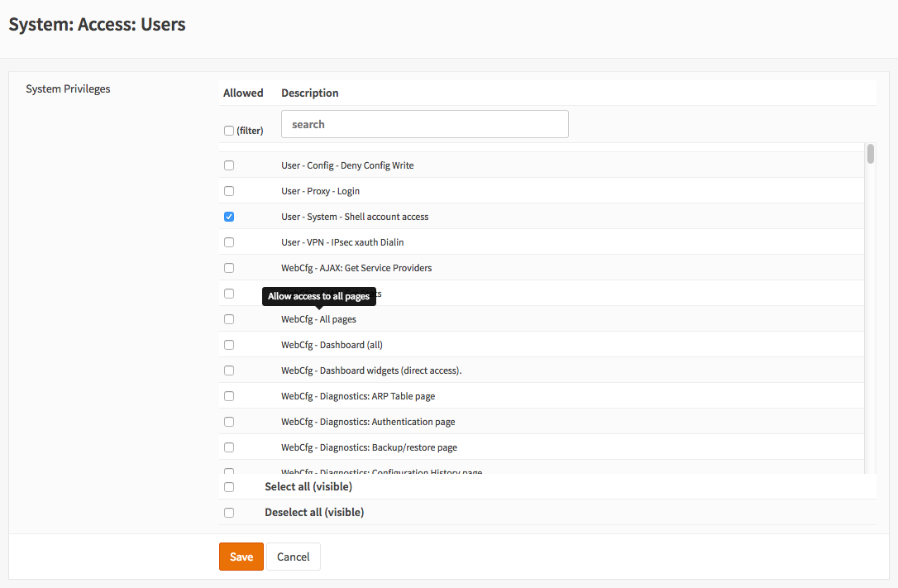The width and height of the screenshot is (898, 588).
Task: Check User - Proxy - Login privilege
Action: tap(229, 191)
